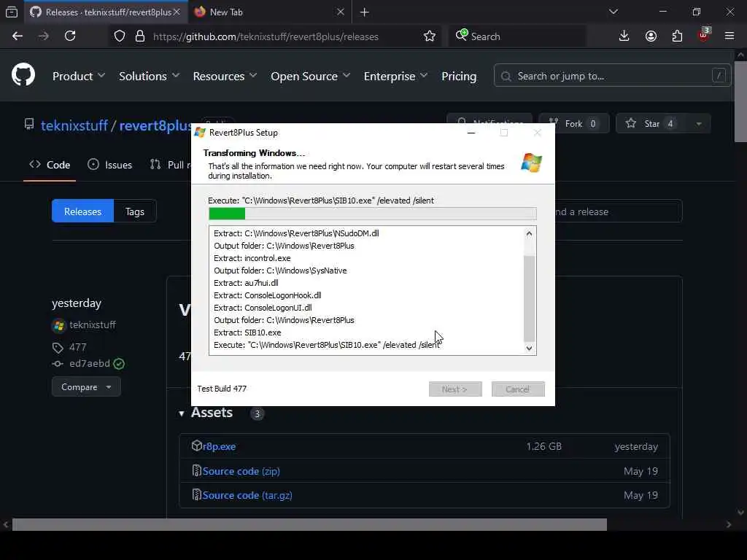The height and width of the screenshot is (560, 747).
Task: Open a new tab with plus icon
Action: 365,12
